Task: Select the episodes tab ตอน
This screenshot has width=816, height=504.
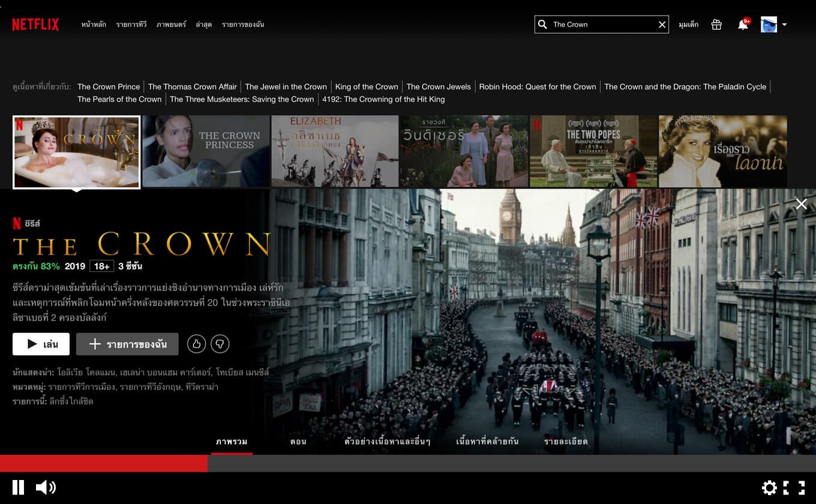Action: pyautogui.click(x=298, y=442)
